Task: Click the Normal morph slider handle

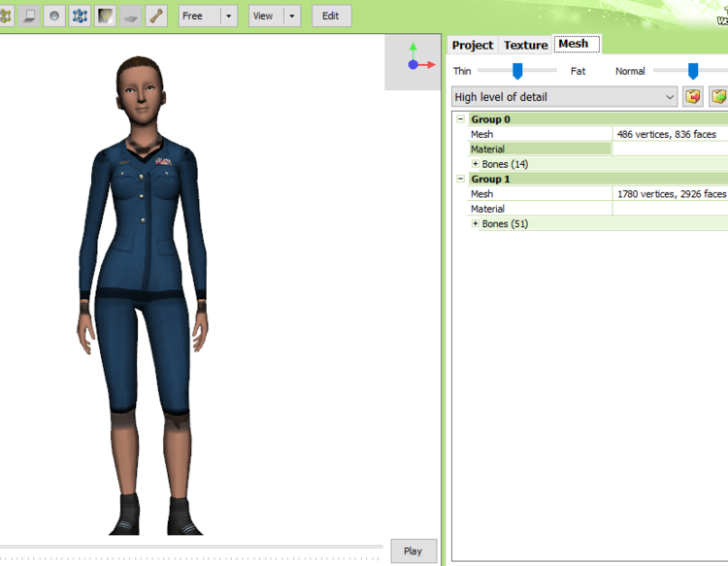Action: pyautogui.click(x=693, y=72)
